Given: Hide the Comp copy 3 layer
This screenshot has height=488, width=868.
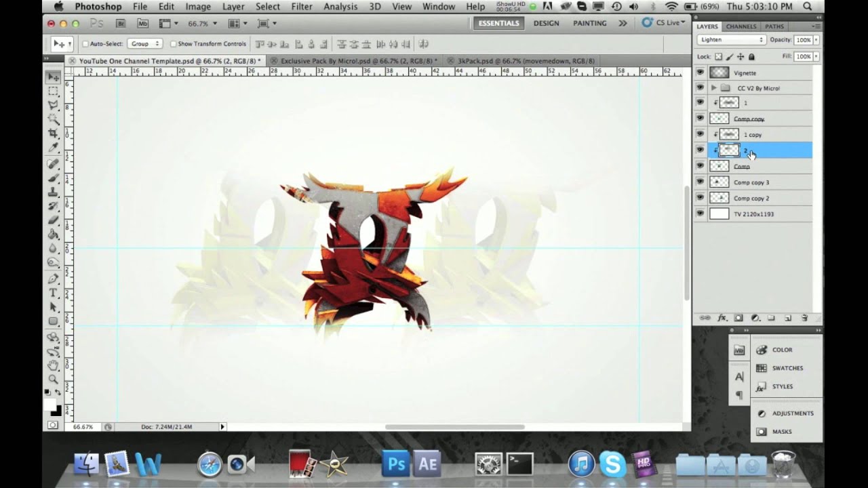Looking at the screenshot, I should (x=701, y=182).
